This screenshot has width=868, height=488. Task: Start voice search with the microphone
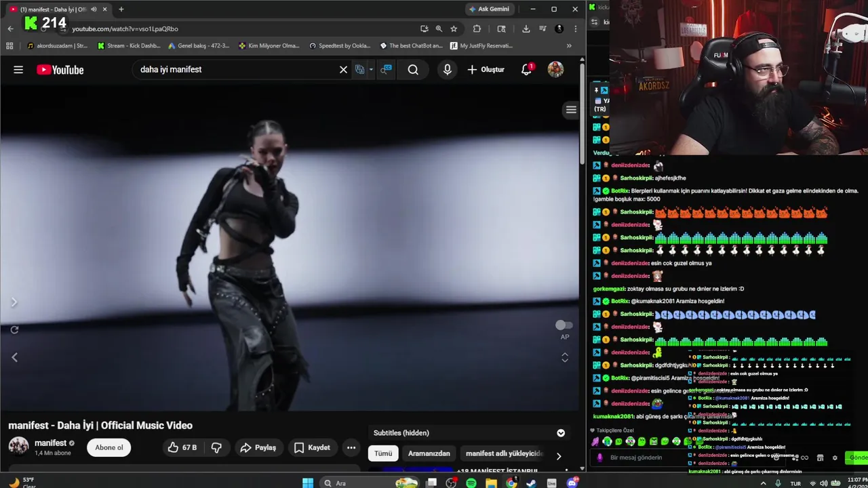point(447,69)
